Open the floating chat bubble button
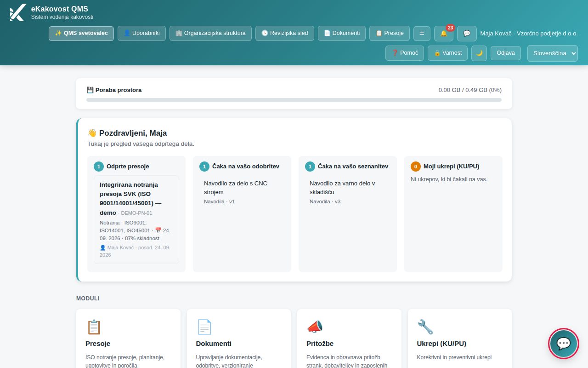 [564, 343]
